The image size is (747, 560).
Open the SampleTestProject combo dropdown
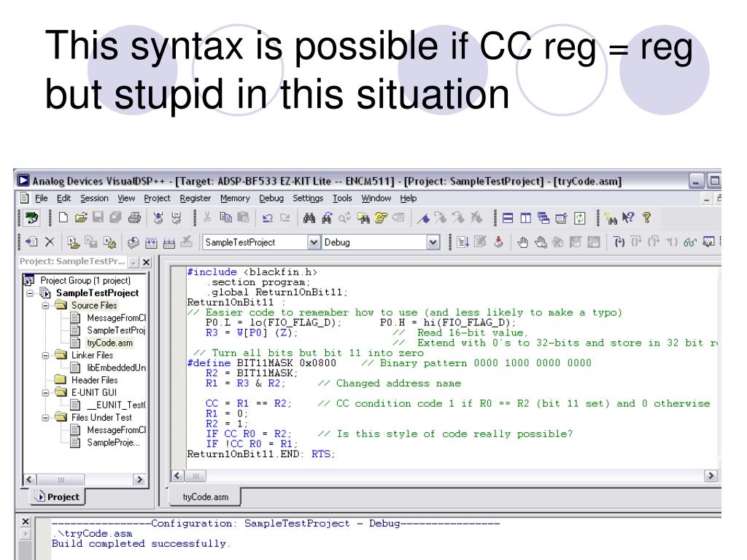pos(313,242)
